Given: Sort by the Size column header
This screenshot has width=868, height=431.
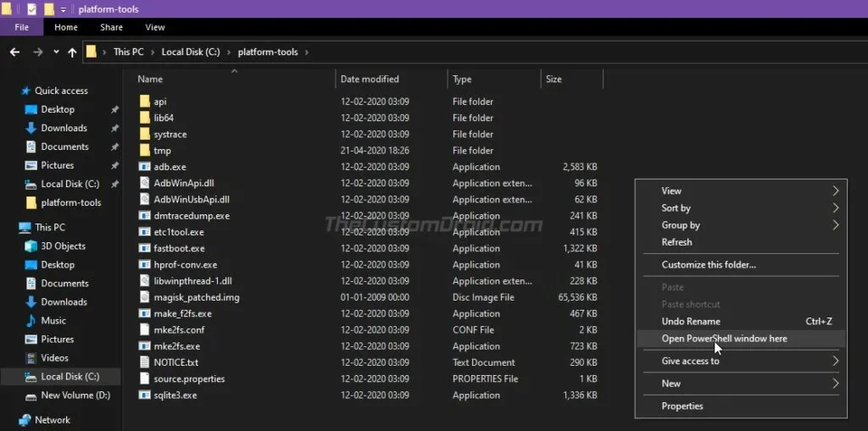Looking at the screenshot, I should pyautogui.click(x=554, y=79).
